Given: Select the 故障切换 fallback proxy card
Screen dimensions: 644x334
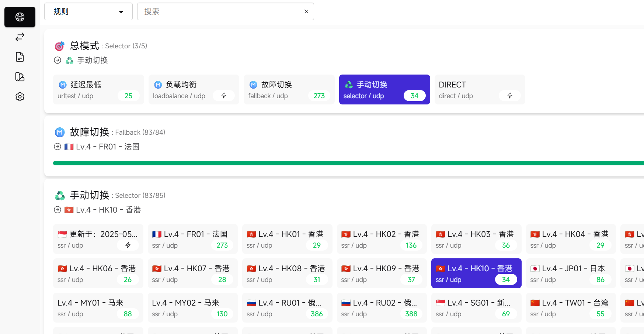Looking at the screenshot, I should click(289, 90).
